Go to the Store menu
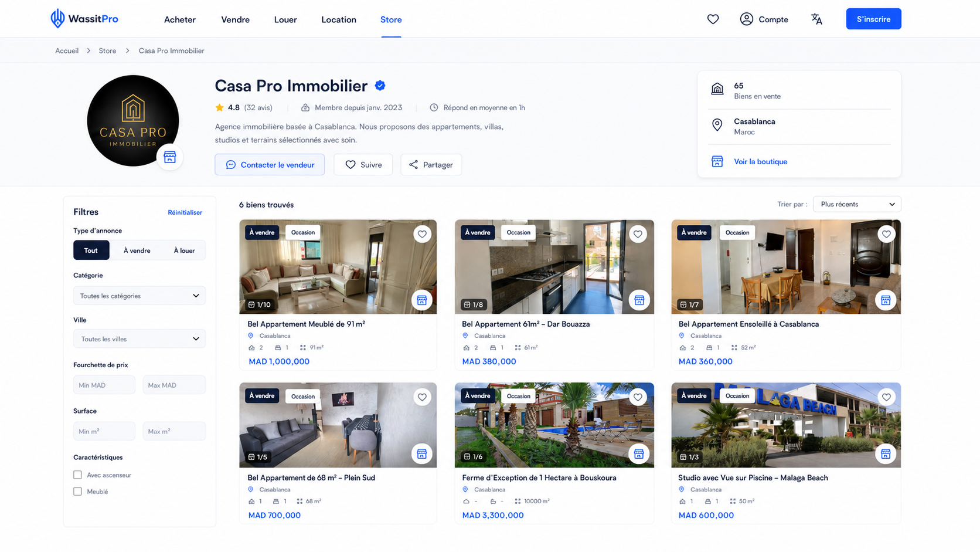 (x=391, y=19)
